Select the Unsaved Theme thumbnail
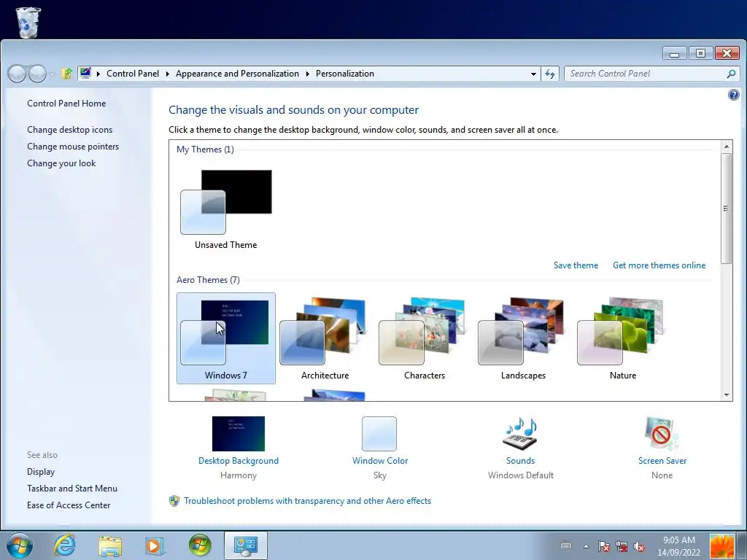The height and width of the screenshot is (560, 747). [x=226, y=209]
